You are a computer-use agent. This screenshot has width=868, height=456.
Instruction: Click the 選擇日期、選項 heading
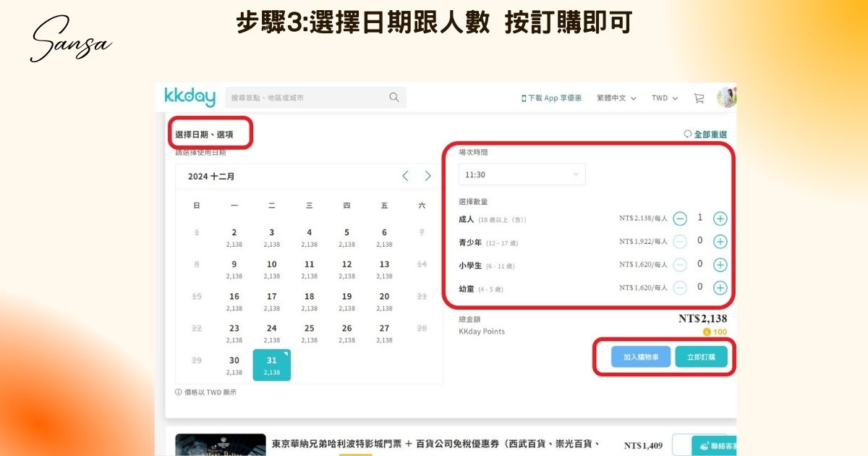(204, 135)
